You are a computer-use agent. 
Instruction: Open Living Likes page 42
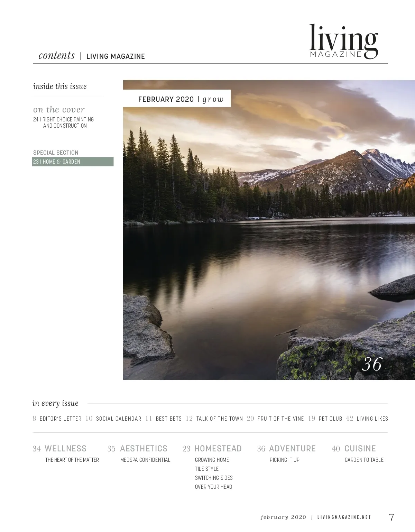[x=367, y=419]
